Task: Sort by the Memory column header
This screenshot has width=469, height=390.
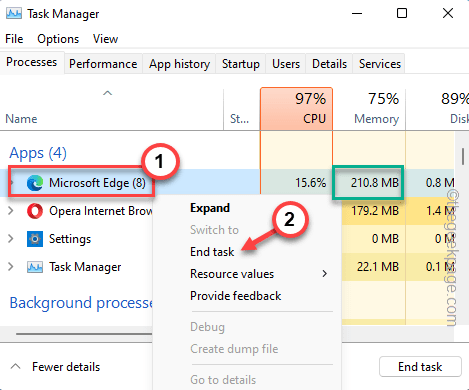Action: tap(369, 109)
